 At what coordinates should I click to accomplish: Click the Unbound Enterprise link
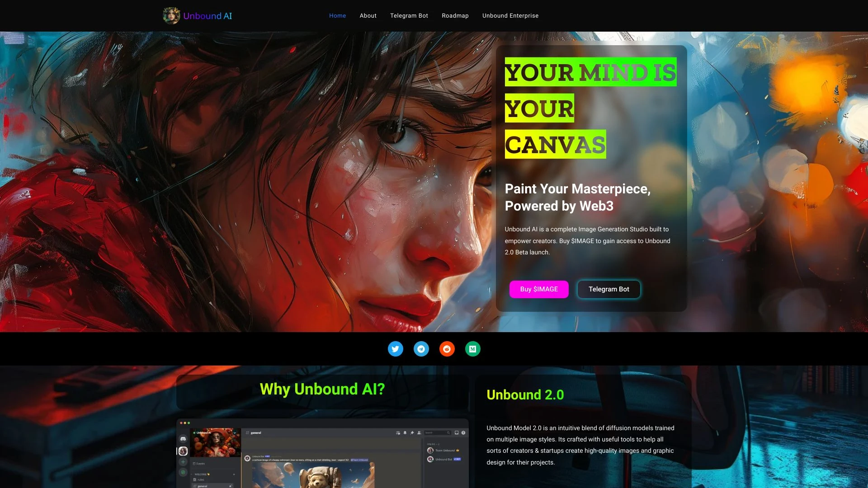(x=510, y=15)
